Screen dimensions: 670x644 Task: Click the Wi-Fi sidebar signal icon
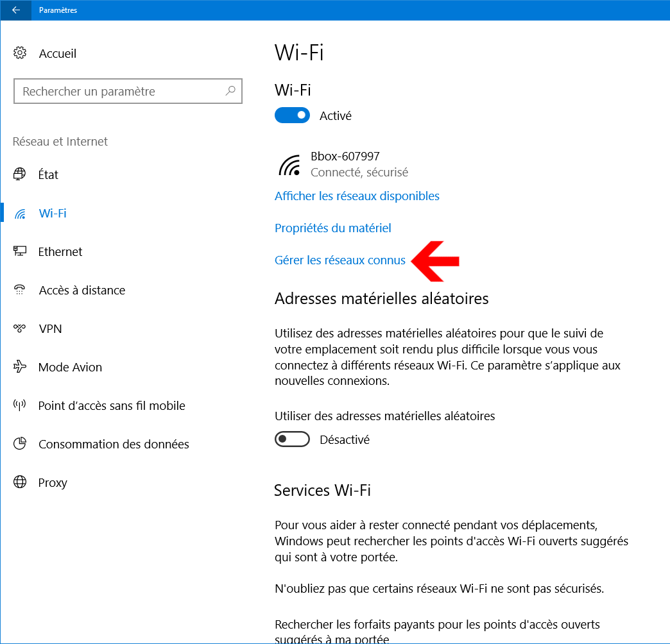point(20,213)
